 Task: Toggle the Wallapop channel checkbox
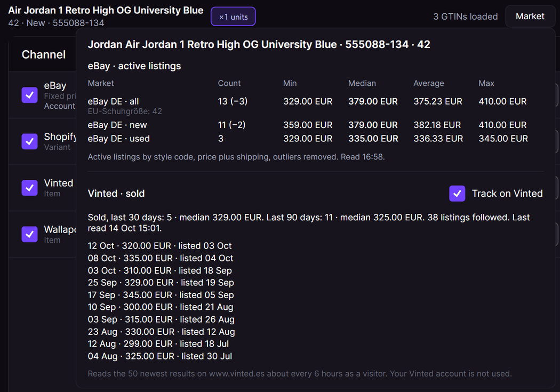(x=30, y=234)
